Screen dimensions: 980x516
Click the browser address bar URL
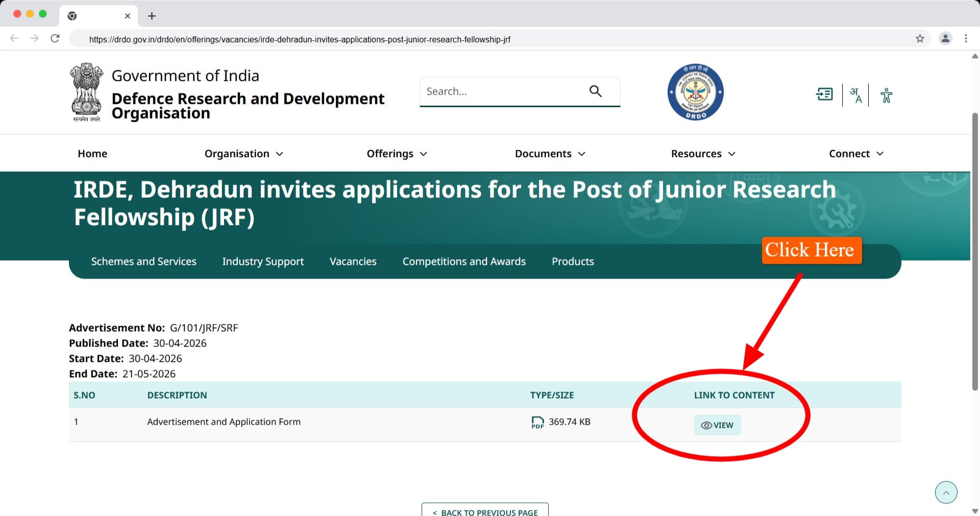click(x=300, y=39)
